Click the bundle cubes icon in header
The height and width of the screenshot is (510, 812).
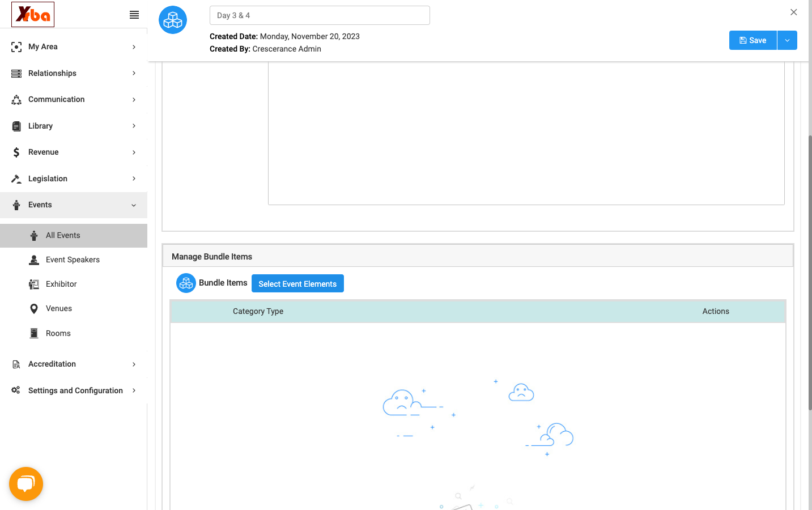point(173,20)
